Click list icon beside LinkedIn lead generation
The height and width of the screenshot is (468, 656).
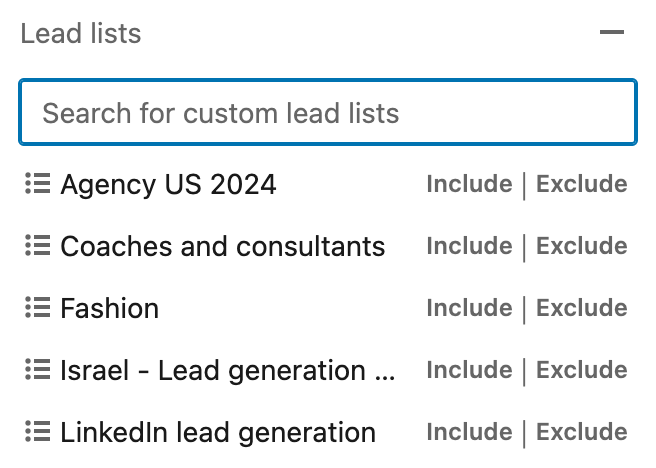38,431
